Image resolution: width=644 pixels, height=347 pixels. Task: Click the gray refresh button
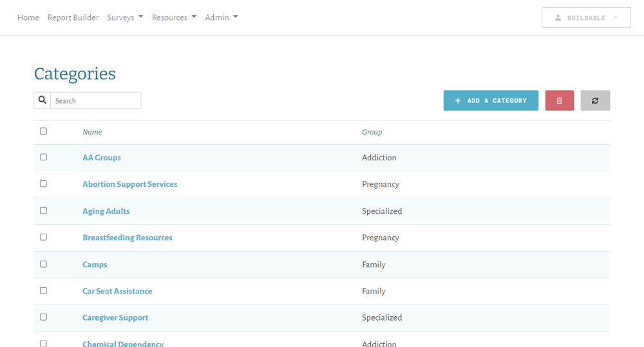tap(595, 100)
